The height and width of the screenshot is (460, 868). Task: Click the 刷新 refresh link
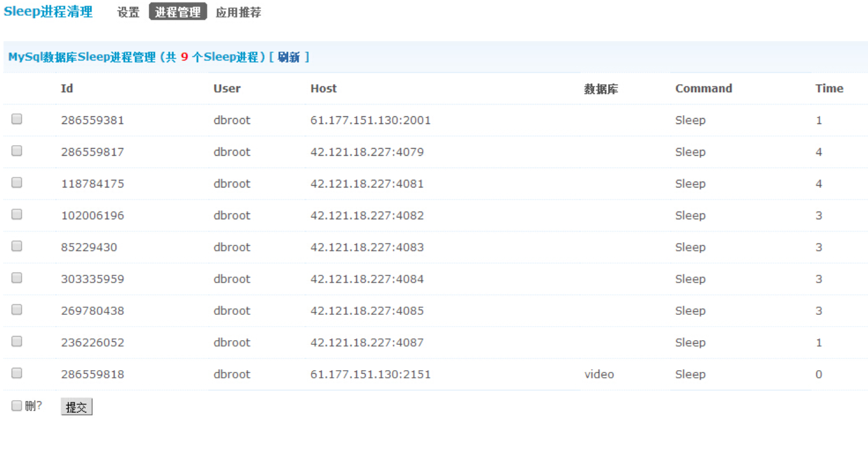[x=289, y=57]
